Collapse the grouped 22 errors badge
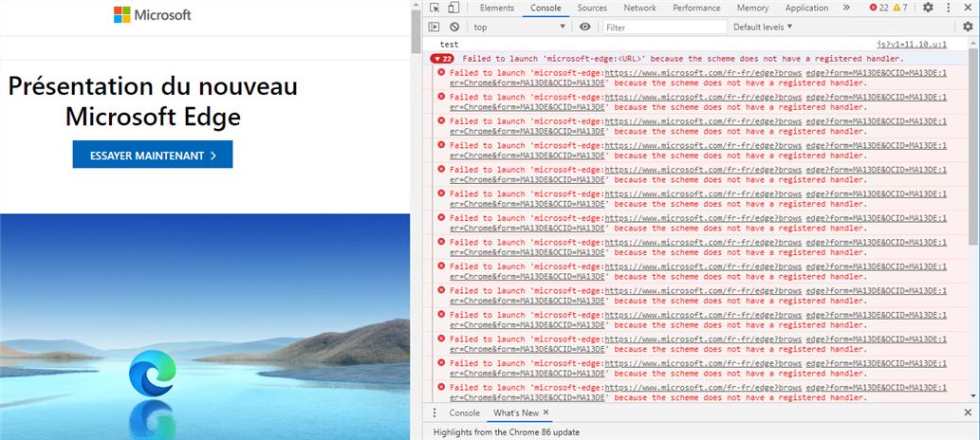 pyautogui.click(x=442, y=59)
